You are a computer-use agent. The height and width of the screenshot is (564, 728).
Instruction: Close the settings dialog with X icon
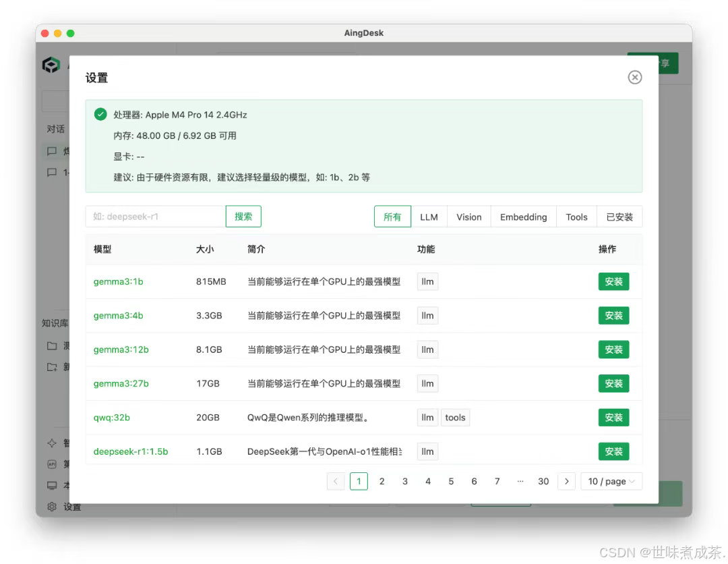[x=635, y=77]
